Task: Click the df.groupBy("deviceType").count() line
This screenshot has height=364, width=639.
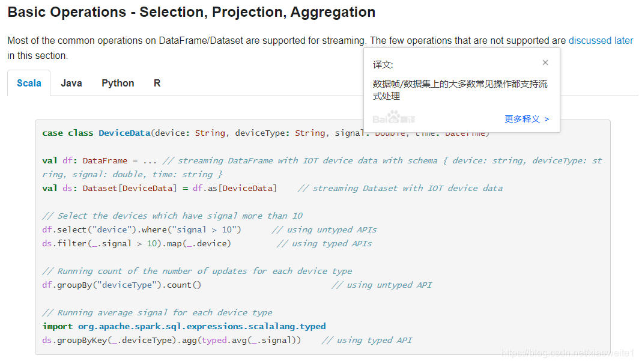Action: click(122, 285)
